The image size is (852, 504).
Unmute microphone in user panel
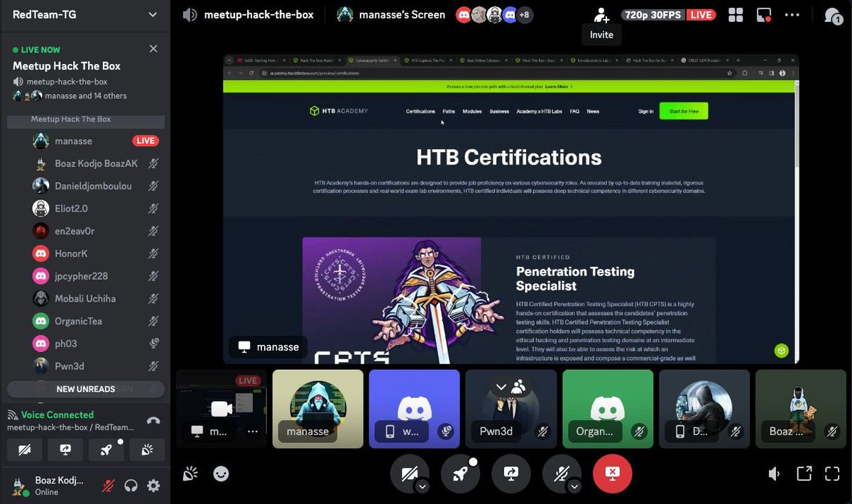[x=109, y=486]
